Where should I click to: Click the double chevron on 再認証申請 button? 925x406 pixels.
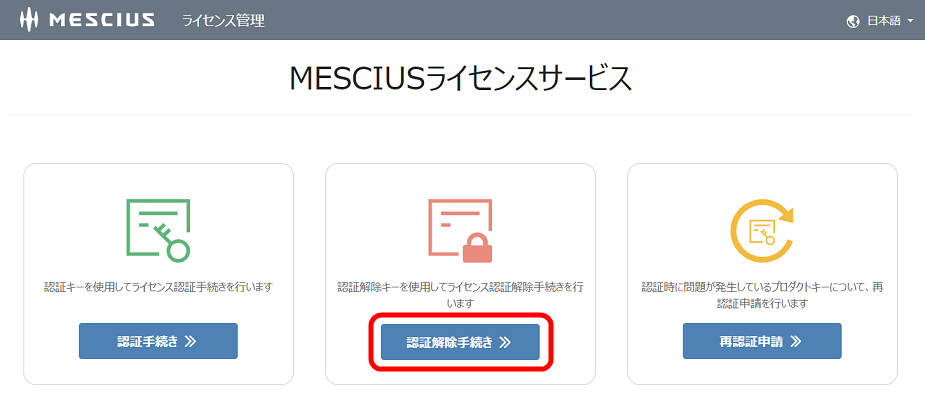796,341
